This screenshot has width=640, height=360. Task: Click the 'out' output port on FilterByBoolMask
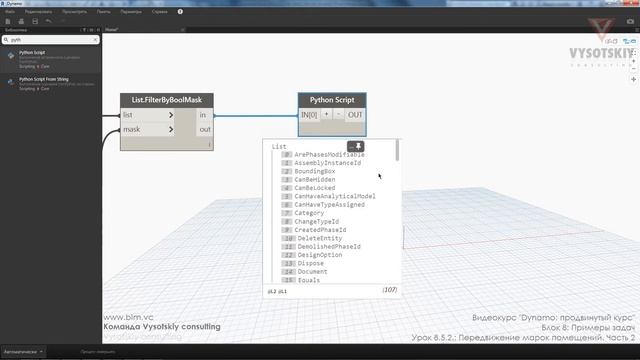(204, 130)
